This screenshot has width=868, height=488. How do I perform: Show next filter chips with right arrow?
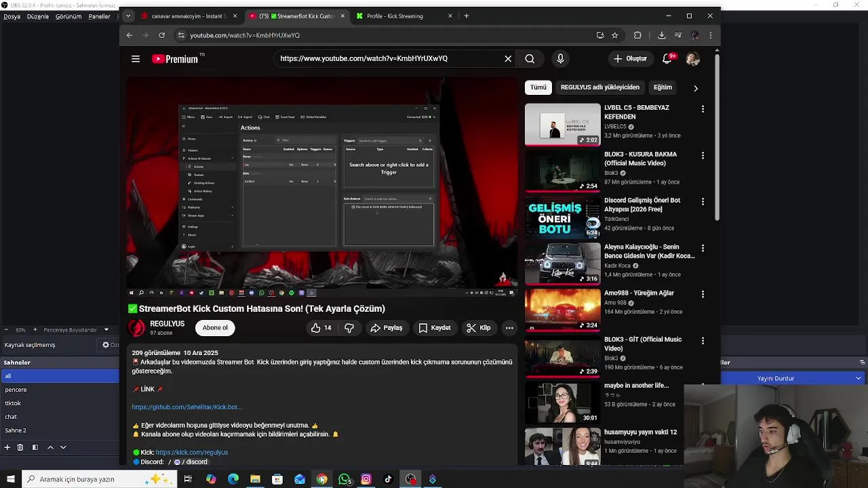[x=695, y=88]
